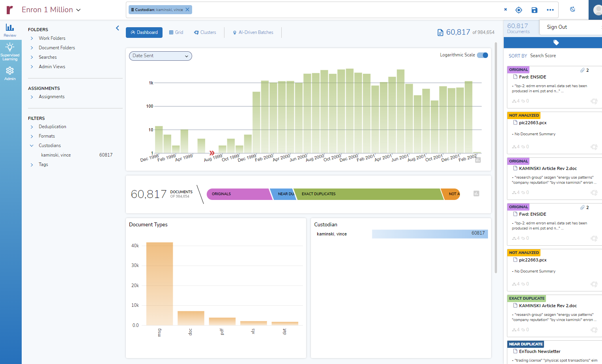Expand the Tags filter

click(32, 164)
